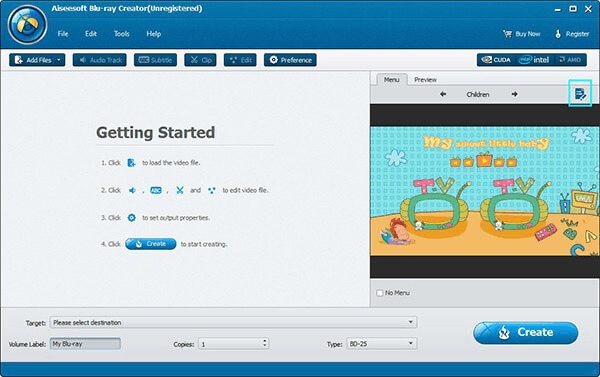
Task: Open the Add Files dropdown arrow
Action: point(59,60)
